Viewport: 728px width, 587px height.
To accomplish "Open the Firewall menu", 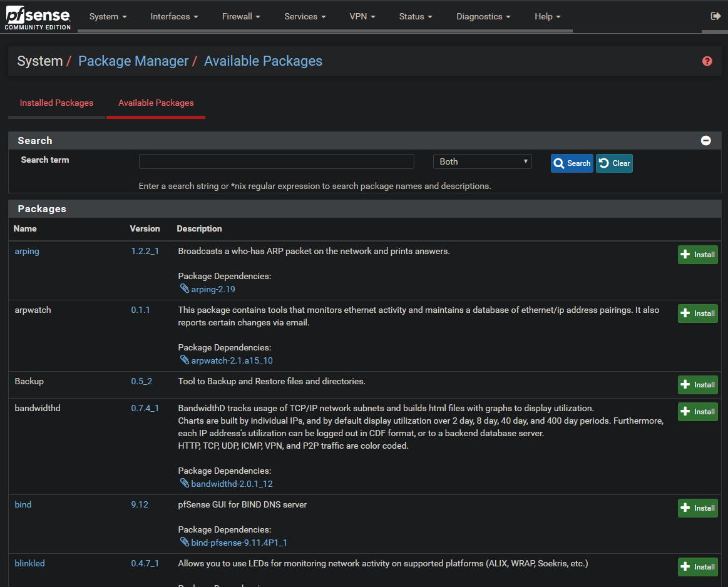I will click(241, 16).
